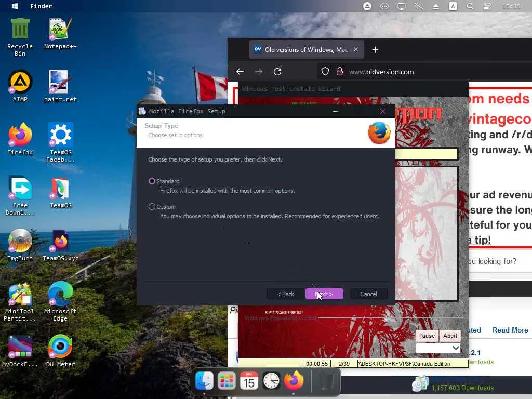Click the display icon in the menu bar
This screenshot has width=532, height=399.
pos(402,6)
